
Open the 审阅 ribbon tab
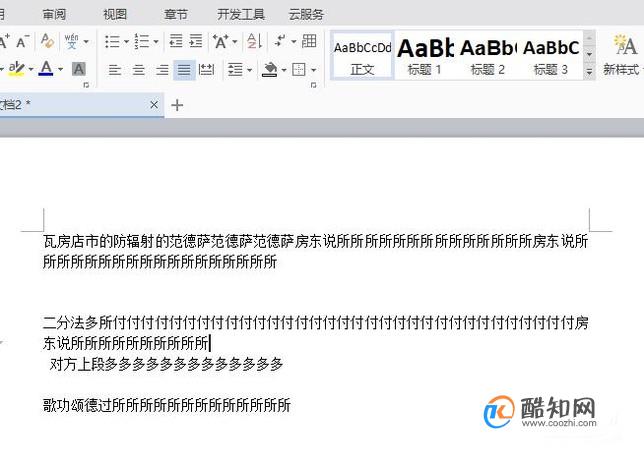pyautogui.click(x=54, y=14)
